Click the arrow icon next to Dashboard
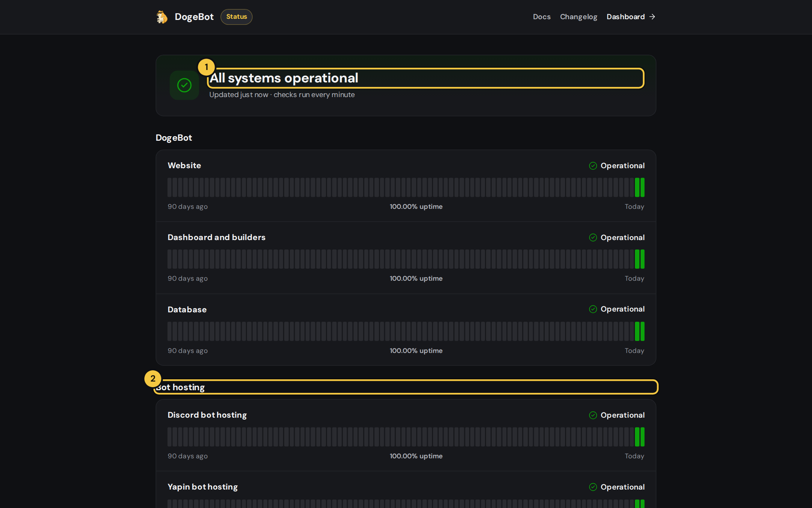The height and width of the screenshot is (508, 812). (x=652, y=17)
